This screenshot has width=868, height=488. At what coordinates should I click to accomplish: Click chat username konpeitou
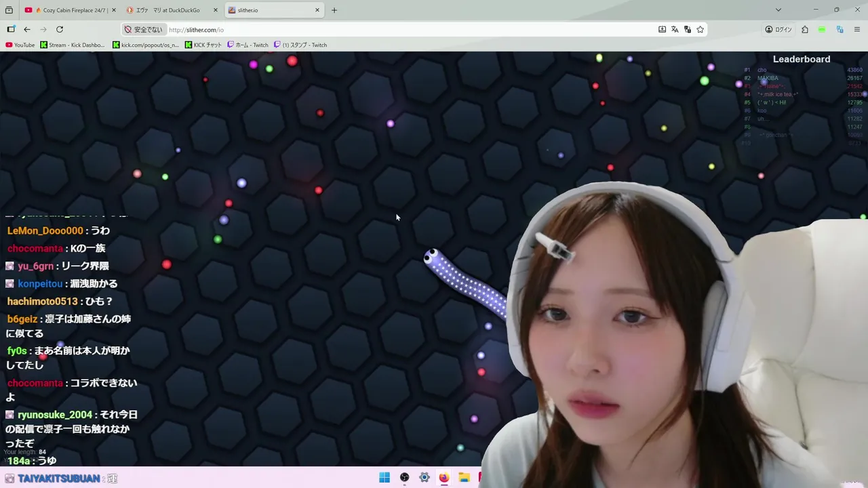point(40,283)
